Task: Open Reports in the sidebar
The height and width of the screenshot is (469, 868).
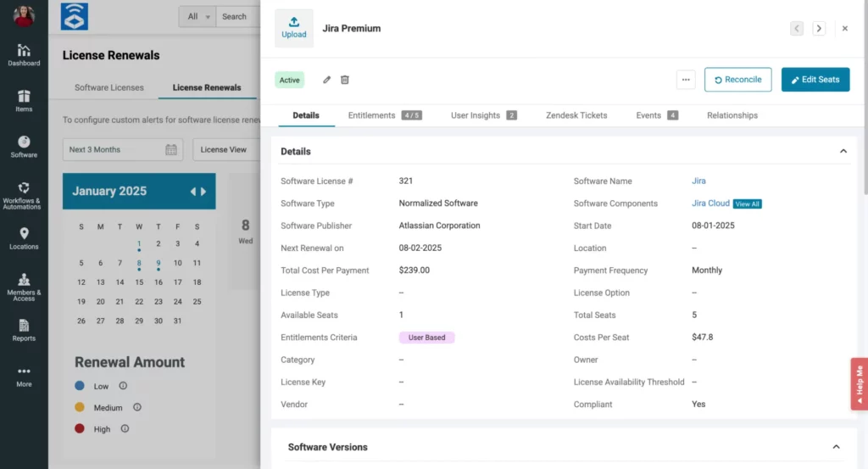Action: (24, 331)
